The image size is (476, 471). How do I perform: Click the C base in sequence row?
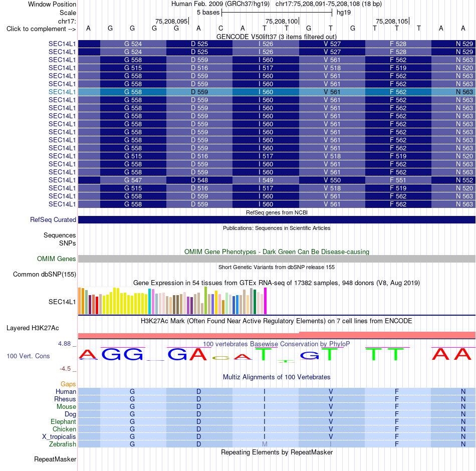(x=220, y=28)
